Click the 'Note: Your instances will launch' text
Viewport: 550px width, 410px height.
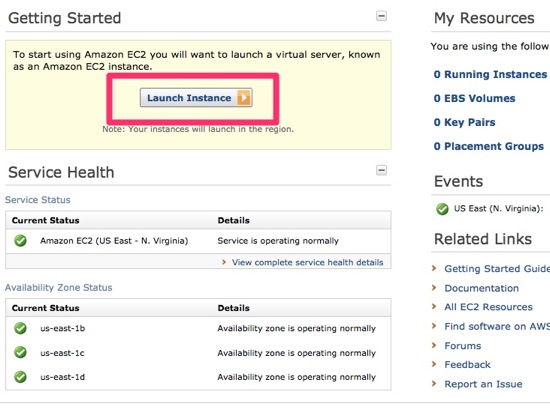tap(198, 129)
